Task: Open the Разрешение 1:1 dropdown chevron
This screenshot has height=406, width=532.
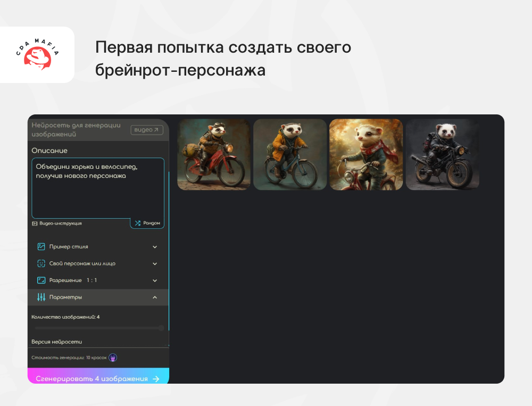Action: 155,280
